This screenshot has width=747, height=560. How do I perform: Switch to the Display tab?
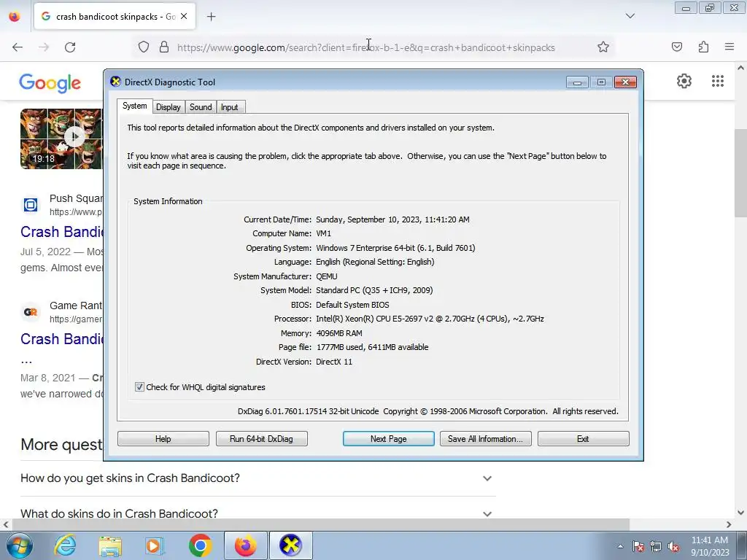point(169,107)
